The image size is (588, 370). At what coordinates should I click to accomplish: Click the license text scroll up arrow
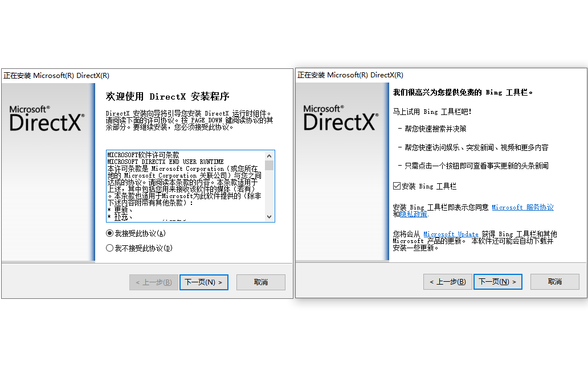coord(269,156)
